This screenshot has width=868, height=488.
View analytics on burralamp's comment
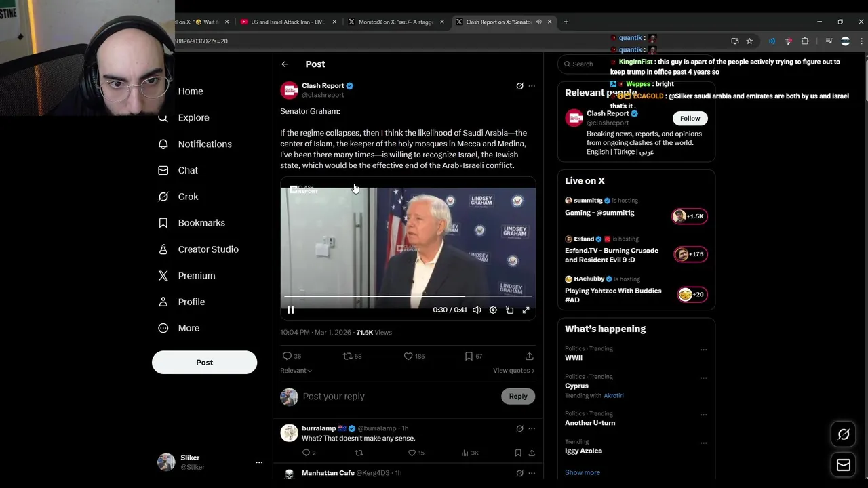[x=470, y=453]
